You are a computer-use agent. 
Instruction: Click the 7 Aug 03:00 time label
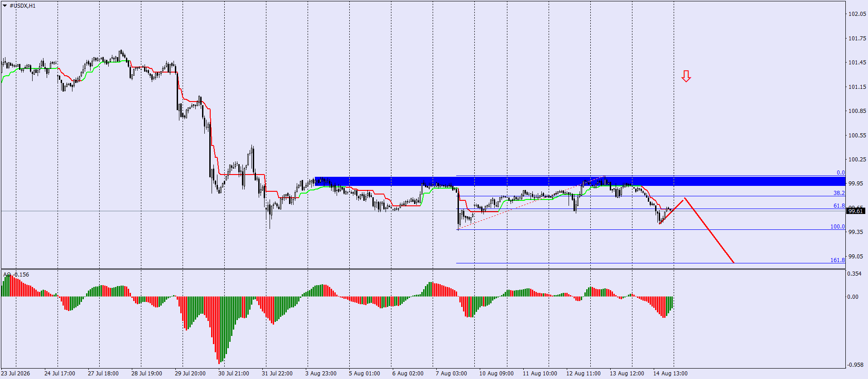coord(451,374)
